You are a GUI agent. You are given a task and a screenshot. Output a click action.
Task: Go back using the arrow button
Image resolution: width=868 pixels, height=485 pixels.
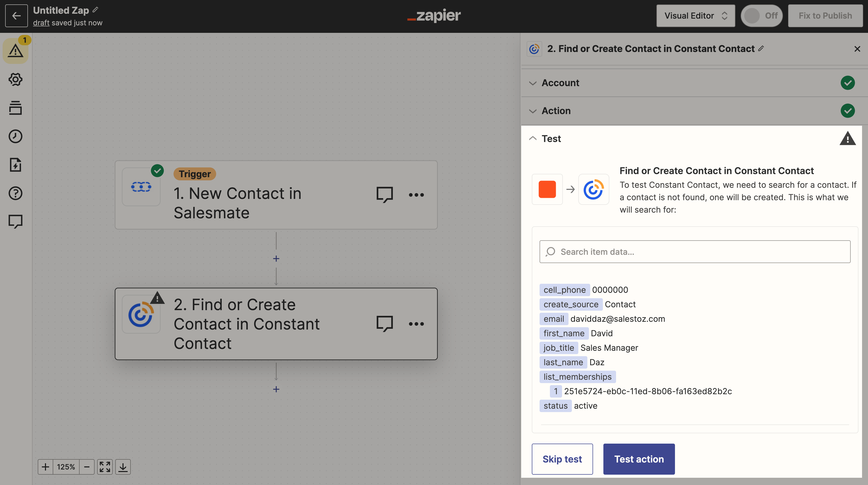tap(16, 16)
